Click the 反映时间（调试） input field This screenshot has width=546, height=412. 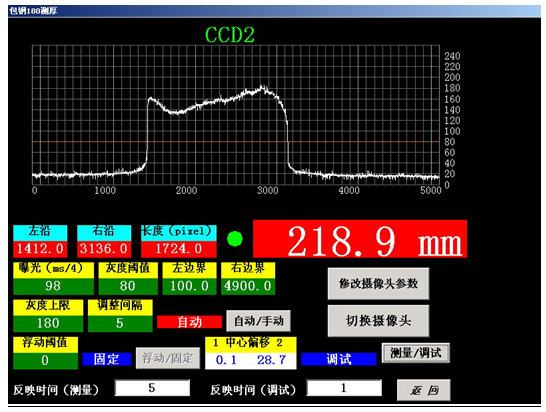pos(344,388)
